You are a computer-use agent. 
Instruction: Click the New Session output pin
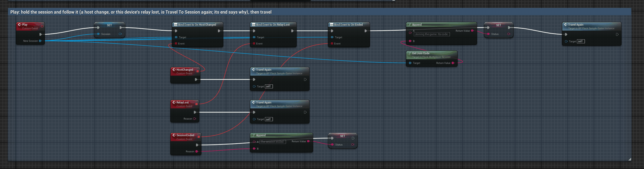click(40, 41)
